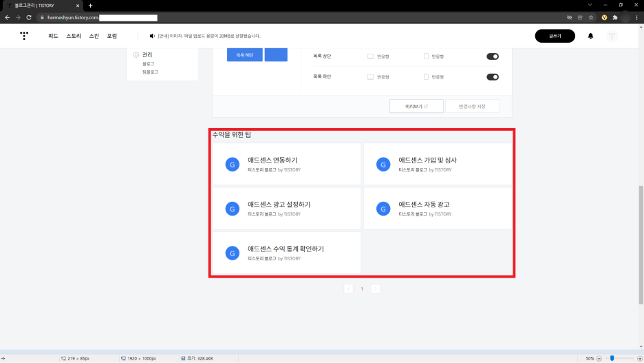Click the zoom slider in status bar
The image size is (644, 363).
click(612, 358)
